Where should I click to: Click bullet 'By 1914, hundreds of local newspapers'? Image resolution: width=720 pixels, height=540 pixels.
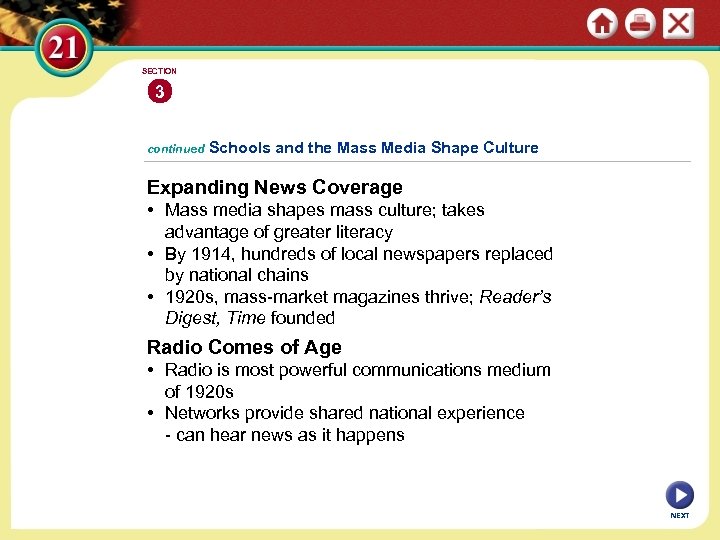tap(358, 264)
